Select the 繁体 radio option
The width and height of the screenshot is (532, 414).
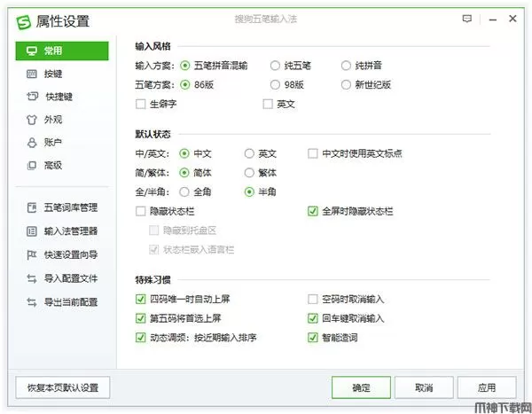click(249, 173)
